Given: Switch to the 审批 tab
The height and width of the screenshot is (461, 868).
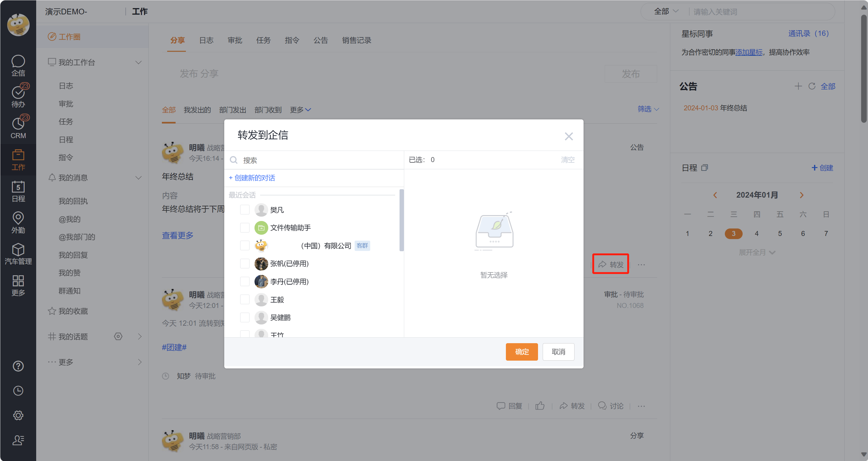Looking at the screenshot, I should (235, 41).
